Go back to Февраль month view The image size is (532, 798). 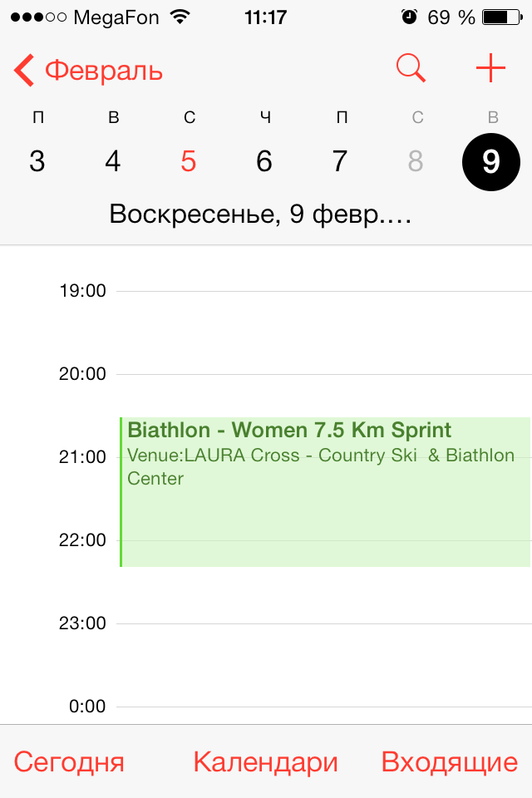click(x=88, y=71)
